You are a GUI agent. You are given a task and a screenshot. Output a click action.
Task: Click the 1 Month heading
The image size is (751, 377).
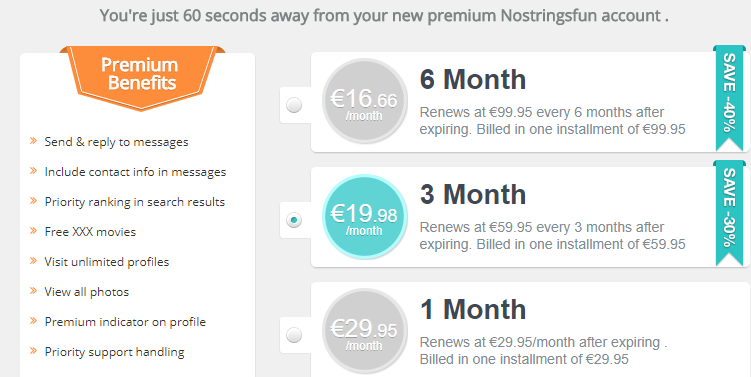click(x=473, y=309)
